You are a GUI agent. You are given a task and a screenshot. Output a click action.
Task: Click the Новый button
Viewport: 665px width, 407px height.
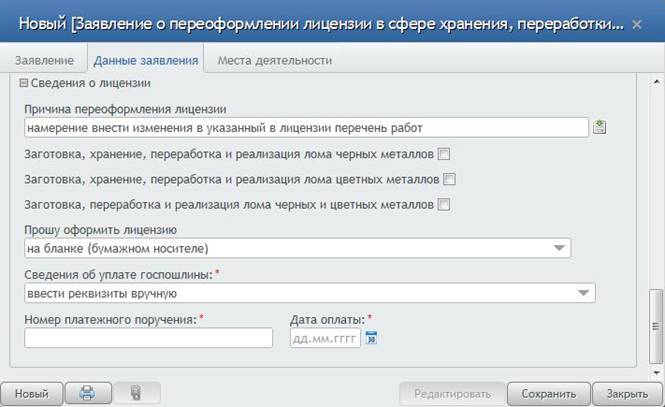(x=32, y=394)
